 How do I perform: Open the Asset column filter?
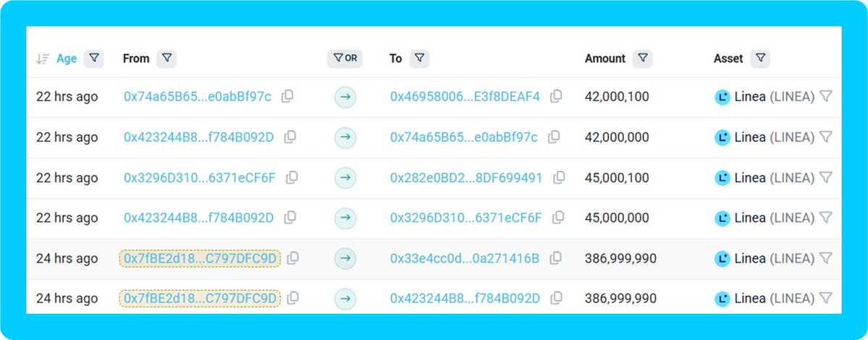tap(760, 58)
